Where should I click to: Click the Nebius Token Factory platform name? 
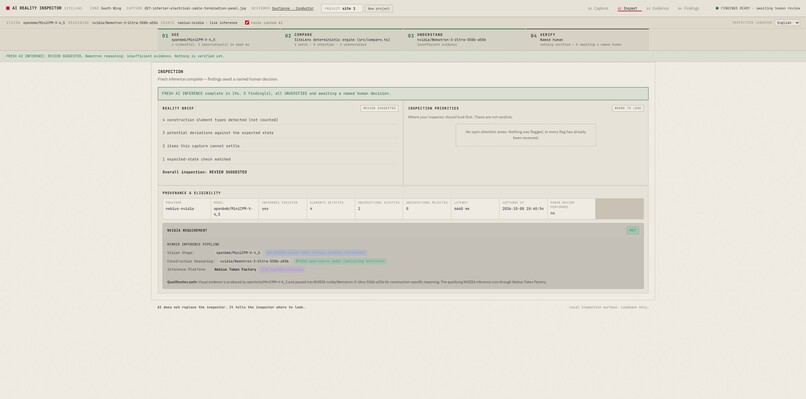235,269
